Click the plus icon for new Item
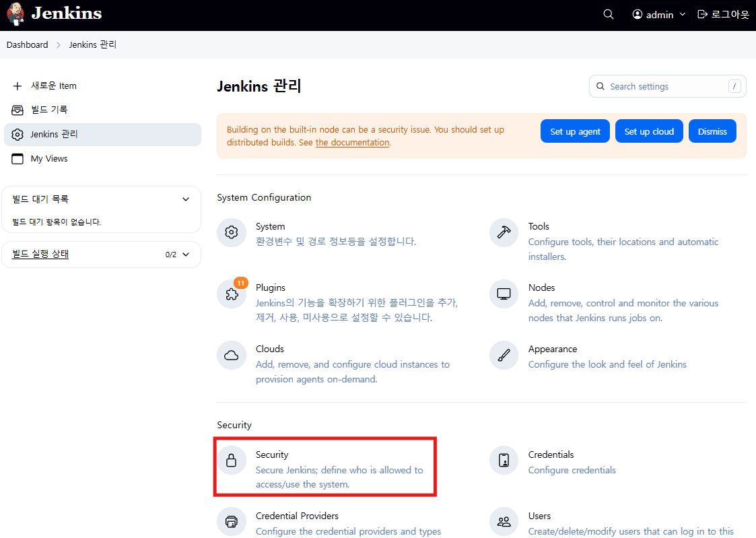This screenshot has height=538, width=756. [x=18, y=86]
